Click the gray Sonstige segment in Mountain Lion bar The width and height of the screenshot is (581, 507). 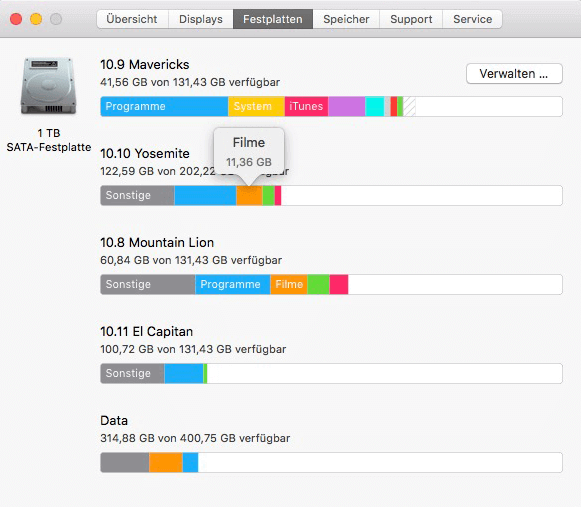click(148, 284)
